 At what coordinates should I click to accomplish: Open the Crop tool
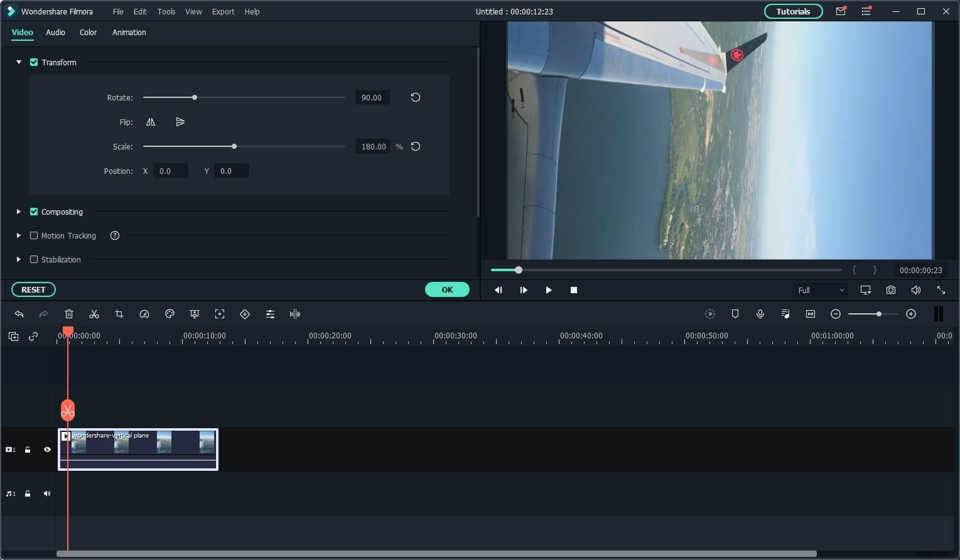[x=119, y=314]
